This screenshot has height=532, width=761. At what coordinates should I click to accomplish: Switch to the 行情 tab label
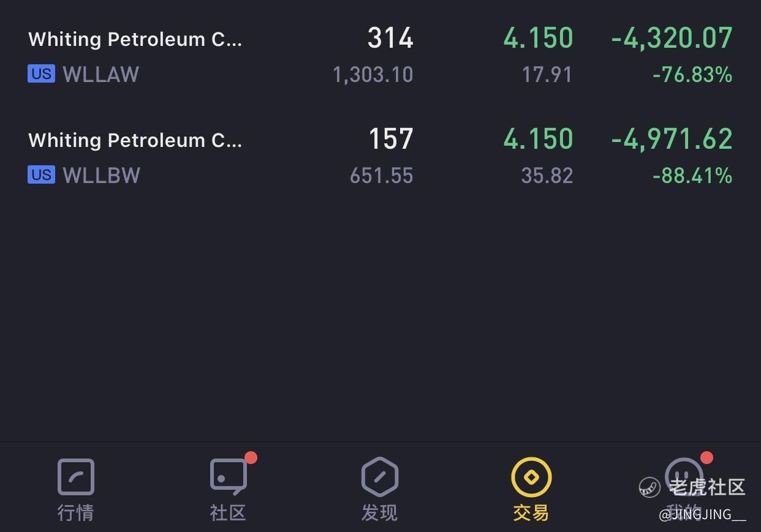[75, 512]
